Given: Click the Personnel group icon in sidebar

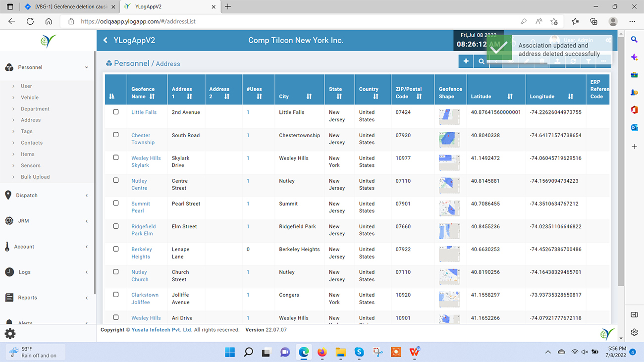Looking at the screenshot, I should pyautogui.click(x=9, y=67).
